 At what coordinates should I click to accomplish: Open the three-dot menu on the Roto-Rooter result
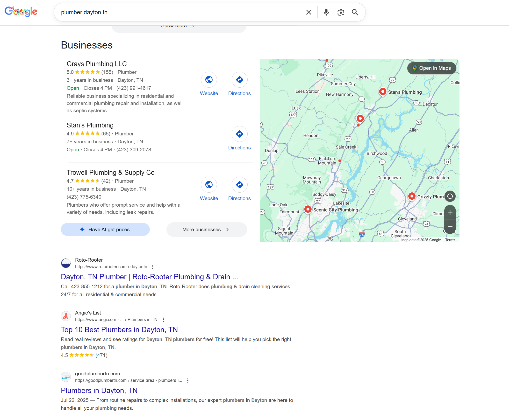tap(153, 267)
